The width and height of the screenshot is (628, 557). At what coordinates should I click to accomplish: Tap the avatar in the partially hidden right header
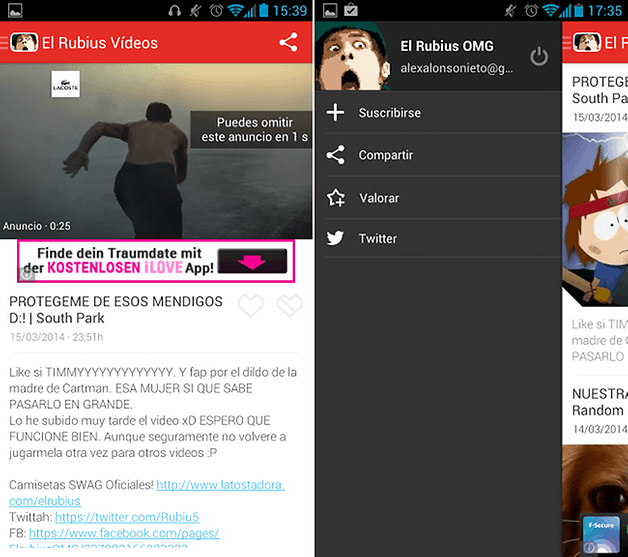(x=587, y=42)
